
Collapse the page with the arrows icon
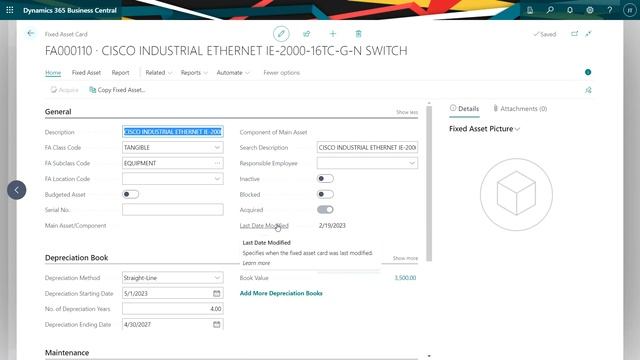pyautogui.click(x=588, y=34)
